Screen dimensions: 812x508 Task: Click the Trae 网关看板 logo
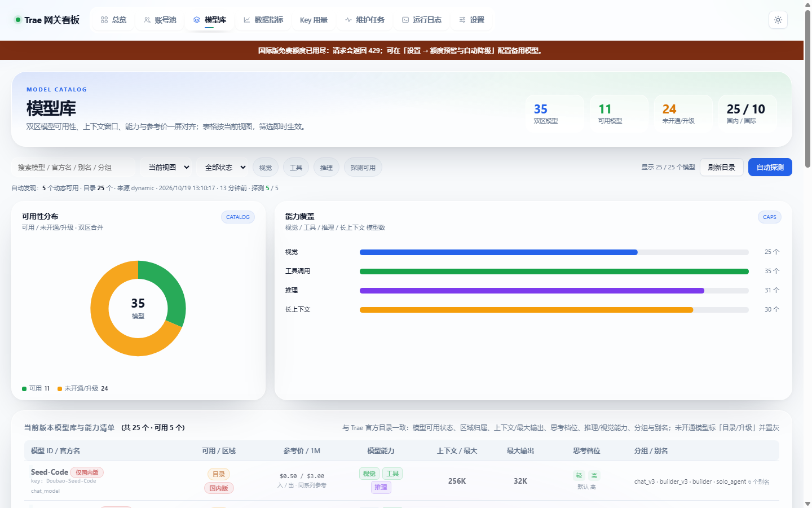point(47,20)
